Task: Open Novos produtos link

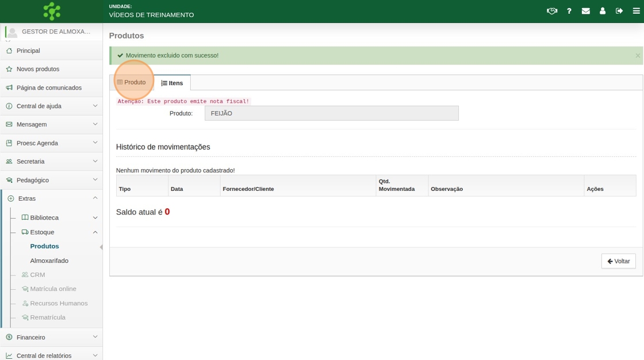Action: click(x=38, y=69)
